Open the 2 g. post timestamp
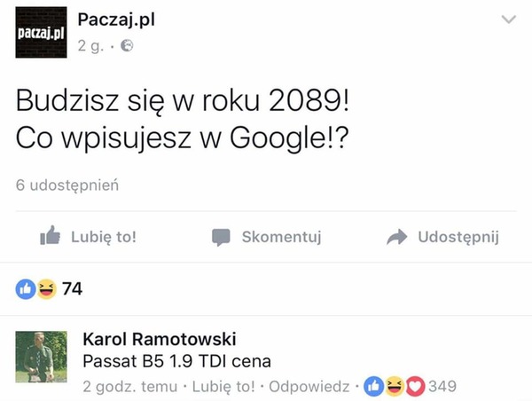This screenshot has width=532, height=401. (x=90, y=46)
